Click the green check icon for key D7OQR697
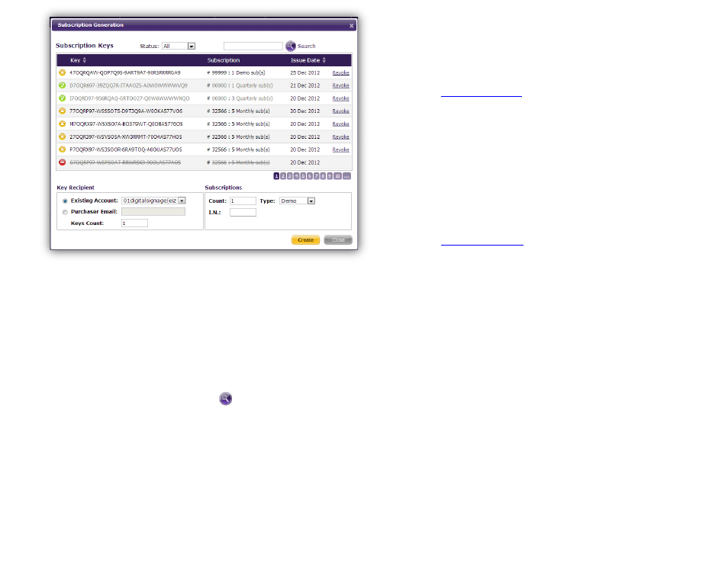 (63, 85)
